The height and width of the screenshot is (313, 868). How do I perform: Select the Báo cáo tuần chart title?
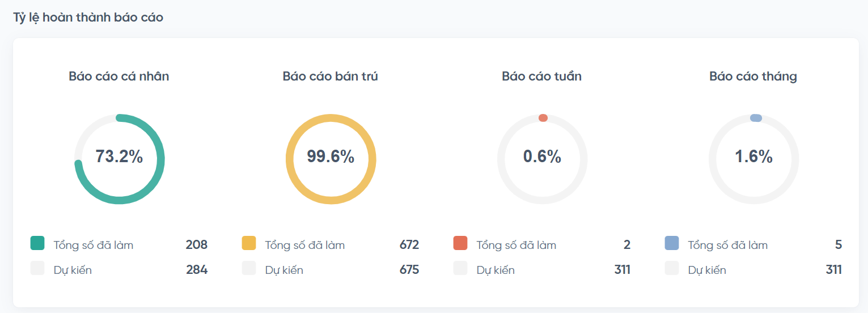point(542,76)
